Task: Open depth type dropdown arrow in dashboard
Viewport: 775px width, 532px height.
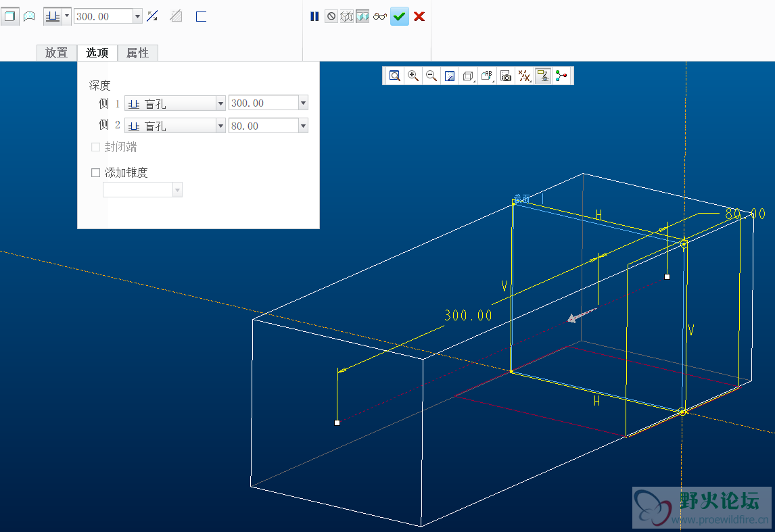Action: pos(67,16)
